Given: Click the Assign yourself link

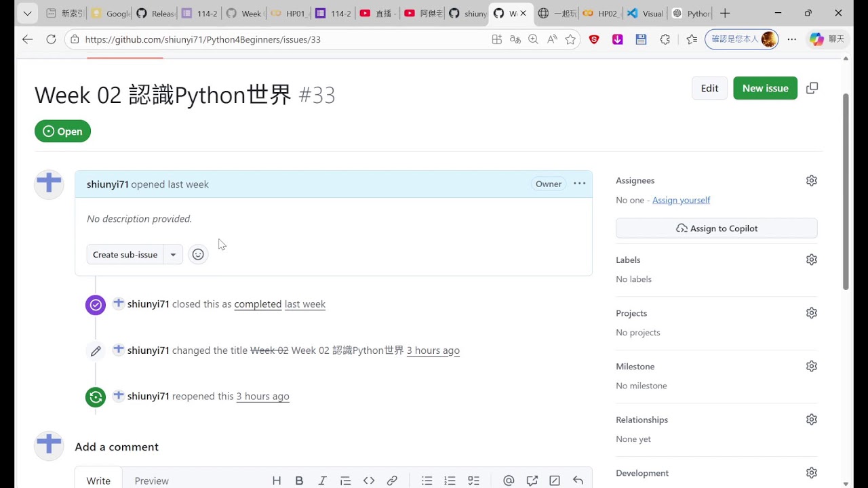Looking at the screenshot, I should [681, 200].
